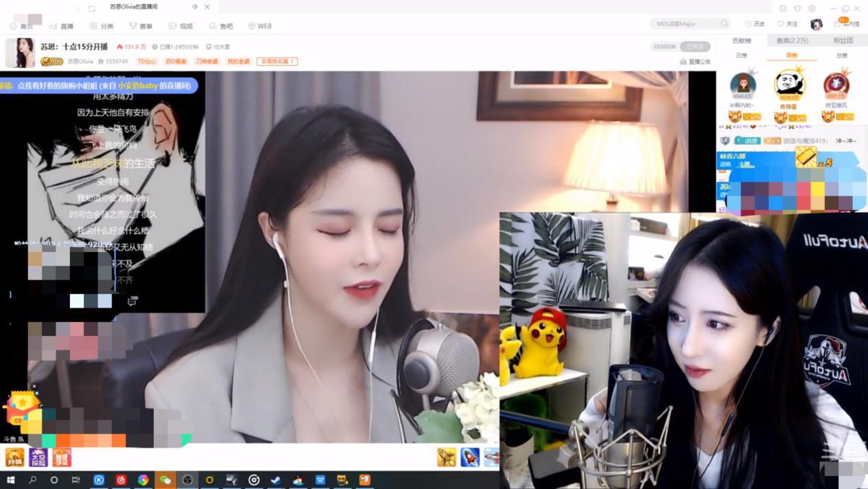The height and width of the screenshot is (489, 868).
Task: Open the Kugou music taskbar icon
Action: tap(99, 480)
